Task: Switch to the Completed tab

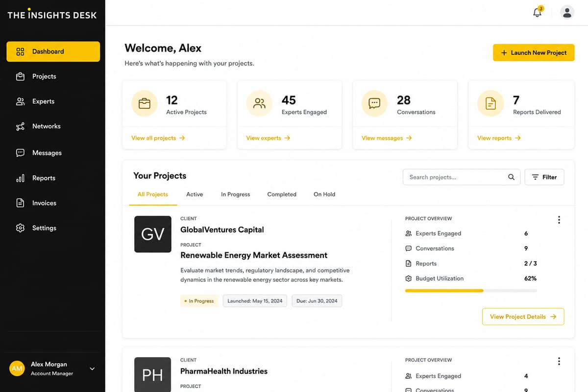Action: point(282,195)
